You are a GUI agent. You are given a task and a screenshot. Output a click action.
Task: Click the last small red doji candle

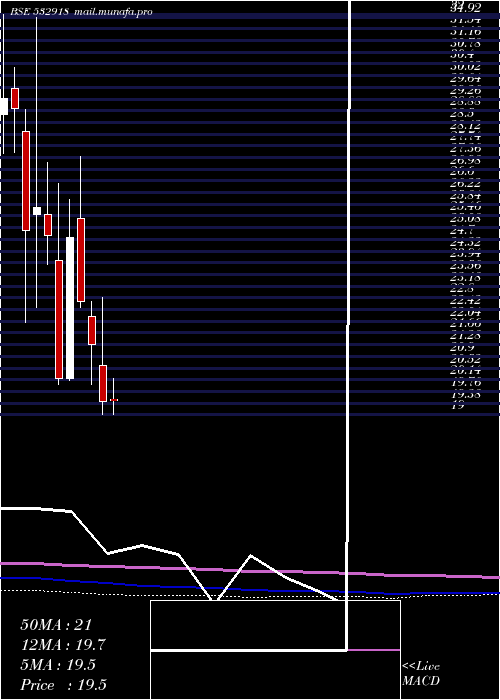click(114, 400)
